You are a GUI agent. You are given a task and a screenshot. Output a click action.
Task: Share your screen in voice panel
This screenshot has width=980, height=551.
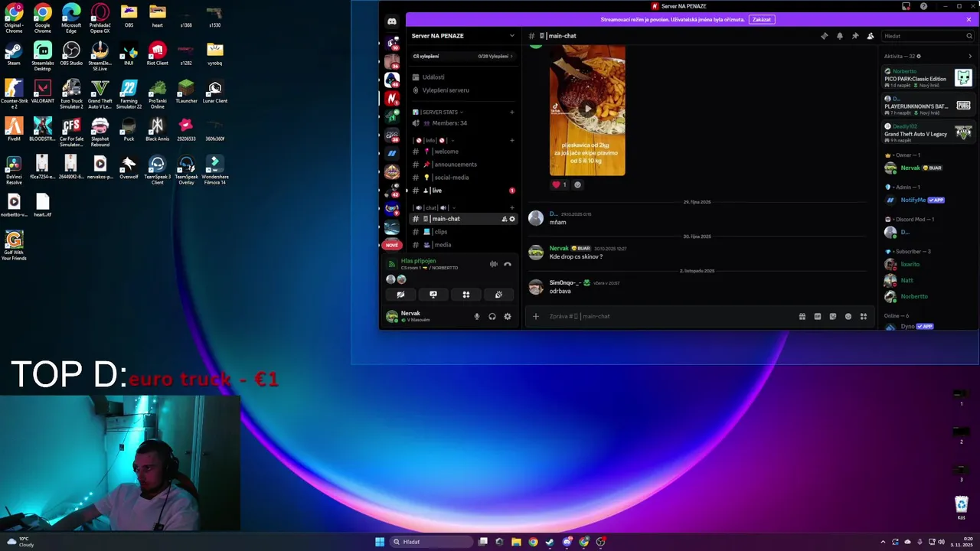433,295
